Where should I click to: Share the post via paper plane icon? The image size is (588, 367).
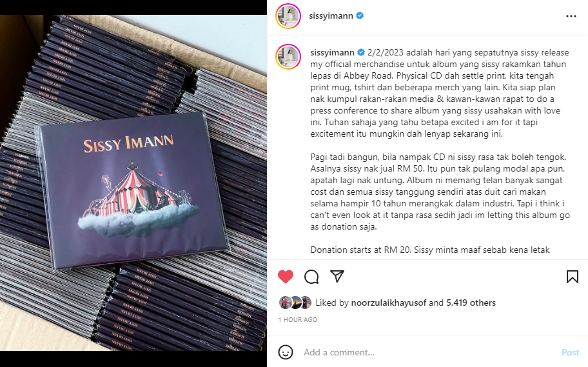click(x=337, y=276)
